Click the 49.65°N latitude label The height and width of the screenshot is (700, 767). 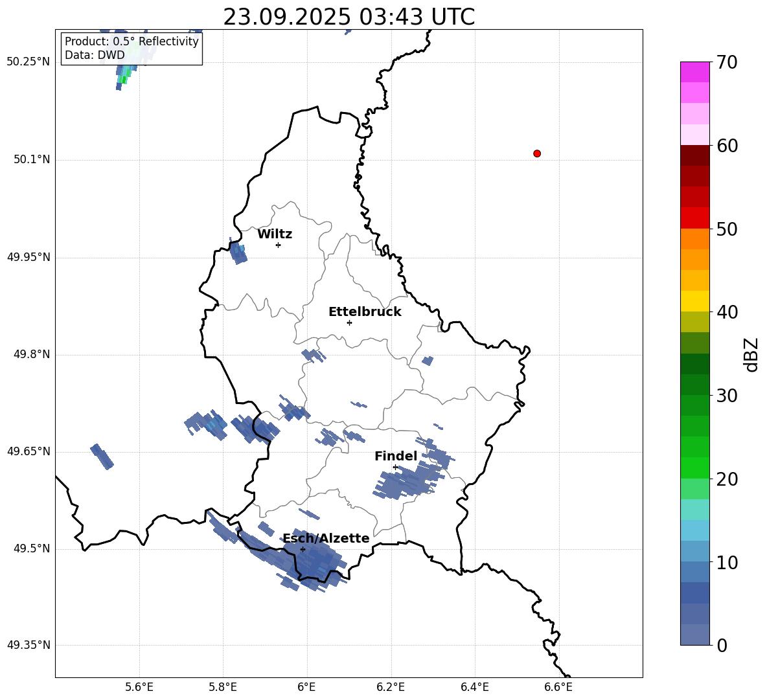pos(29,451)
